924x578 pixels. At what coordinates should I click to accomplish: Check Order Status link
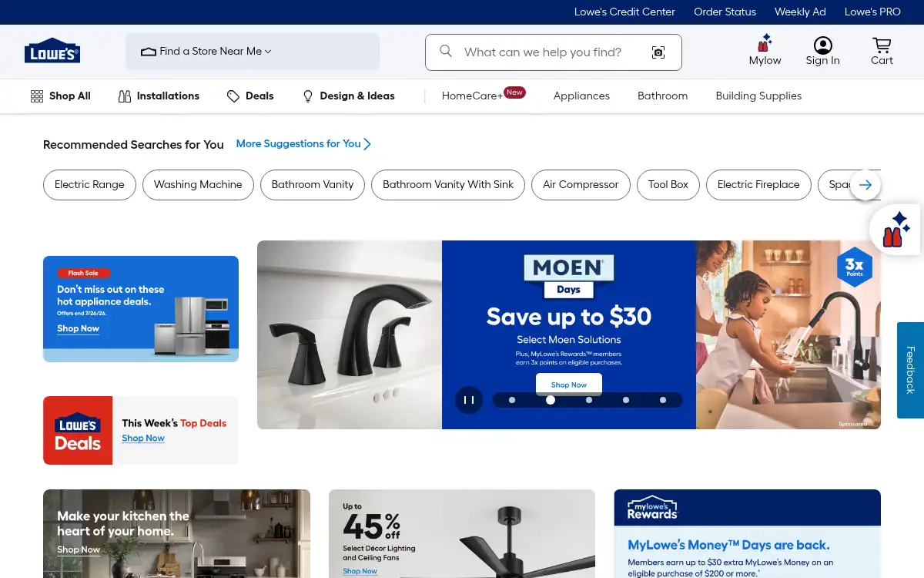point(725,12)
